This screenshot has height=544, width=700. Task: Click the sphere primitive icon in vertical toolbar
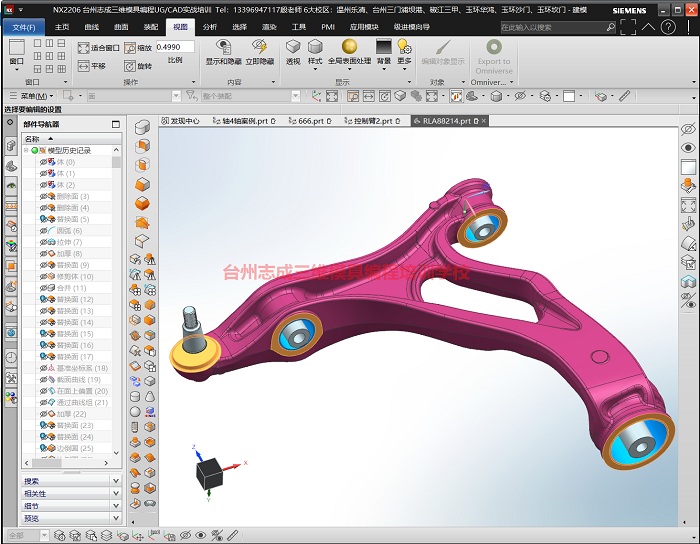click(x=135, y=412)
